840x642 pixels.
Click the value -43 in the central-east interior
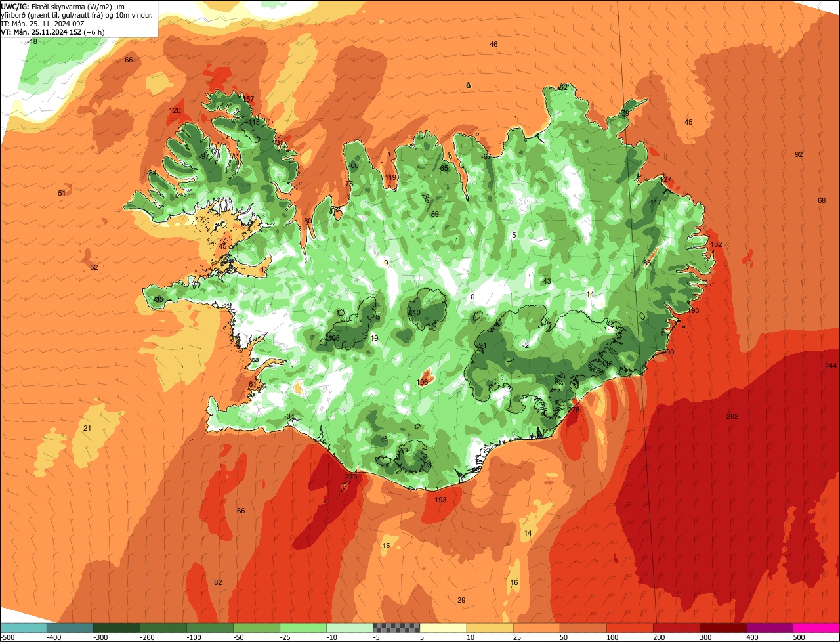point(546,281)
